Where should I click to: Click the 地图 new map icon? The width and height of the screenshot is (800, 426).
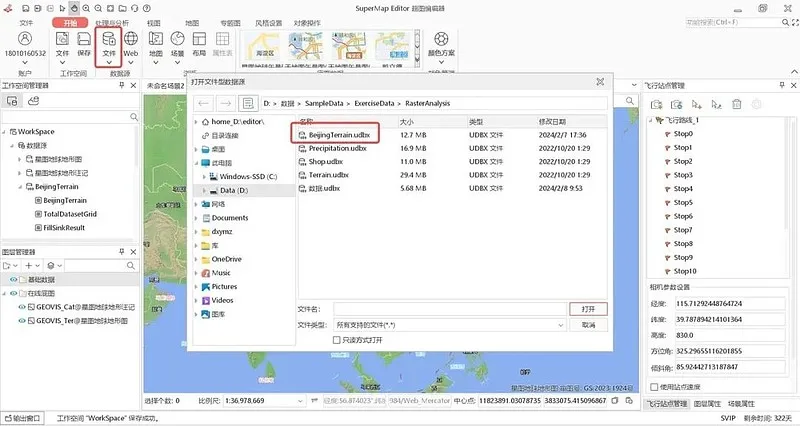pos(156,44)
